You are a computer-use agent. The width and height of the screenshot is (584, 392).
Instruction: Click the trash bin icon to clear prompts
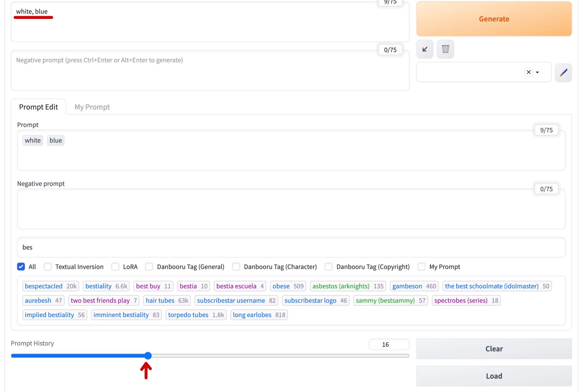[445, 49]
